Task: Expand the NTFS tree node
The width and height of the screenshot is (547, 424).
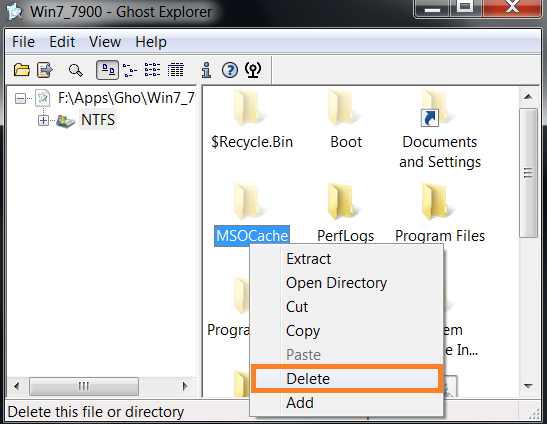Action: click(x=43, y=120)
